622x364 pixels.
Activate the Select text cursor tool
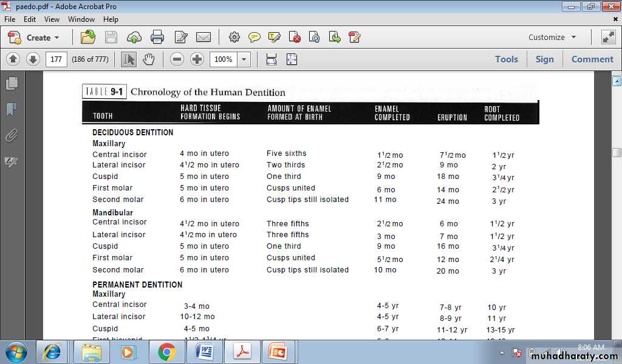128,59
